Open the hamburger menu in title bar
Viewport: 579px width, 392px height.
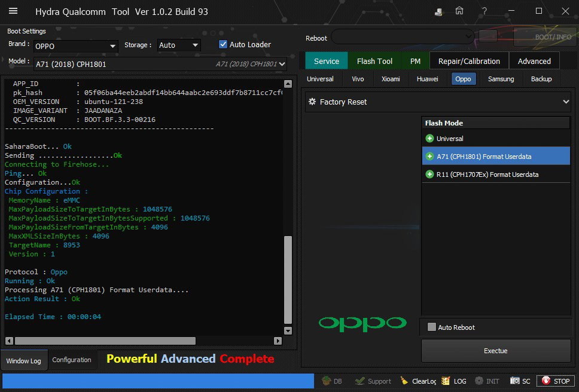coord(13,11)
